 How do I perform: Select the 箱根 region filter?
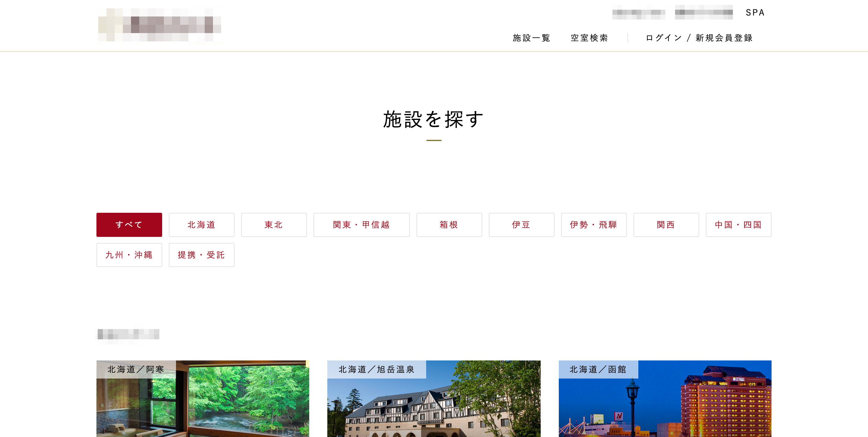pos(449,225)
